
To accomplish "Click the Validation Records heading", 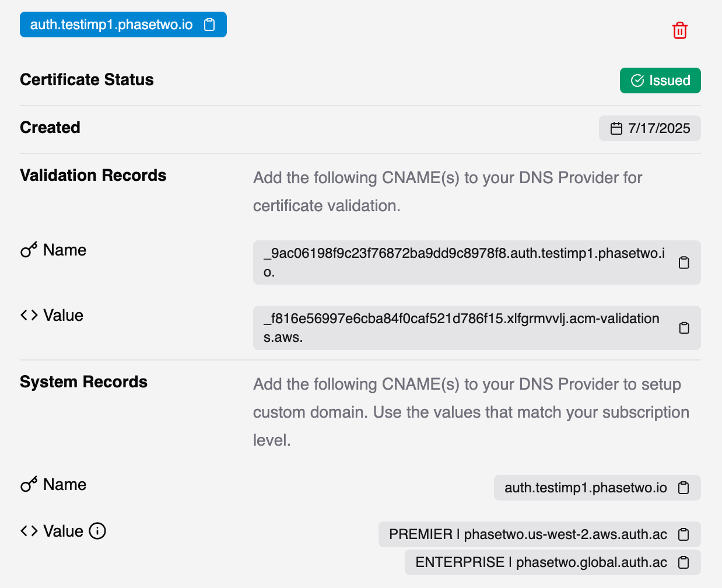I will click(x=93, y=175).
